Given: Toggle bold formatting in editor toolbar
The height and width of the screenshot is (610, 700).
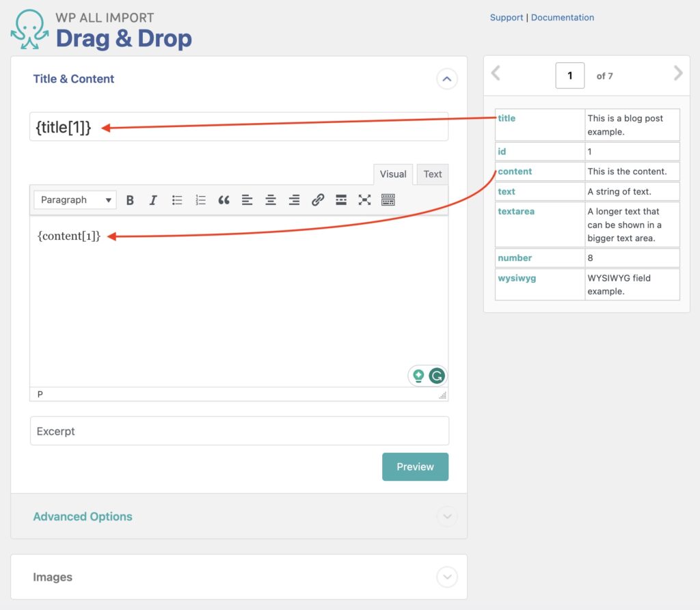Looking at the screenshot, I should (x=130, y=200).
